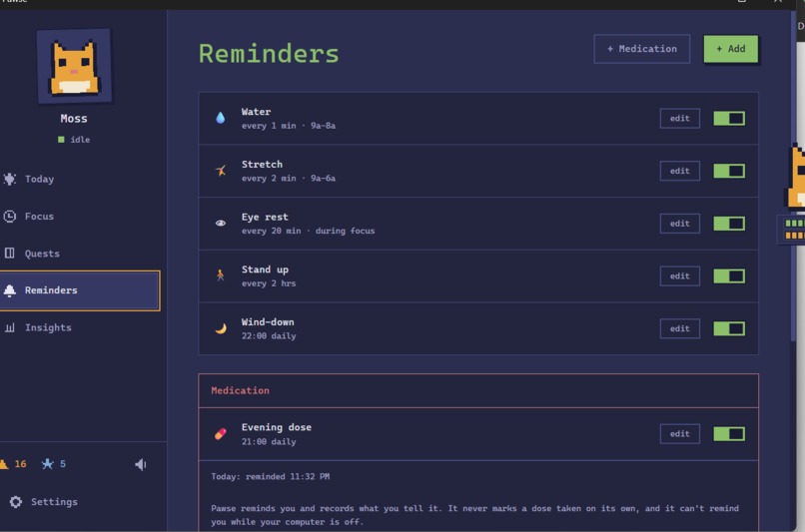Click the Reminders page heading

(x=269, y=53)
